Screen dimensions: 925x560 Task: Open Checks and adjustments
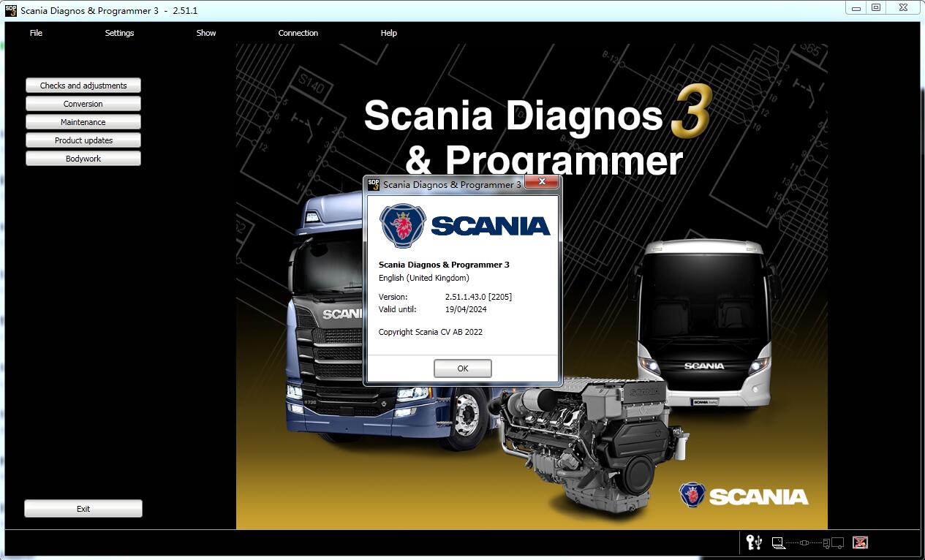[83, 86]
